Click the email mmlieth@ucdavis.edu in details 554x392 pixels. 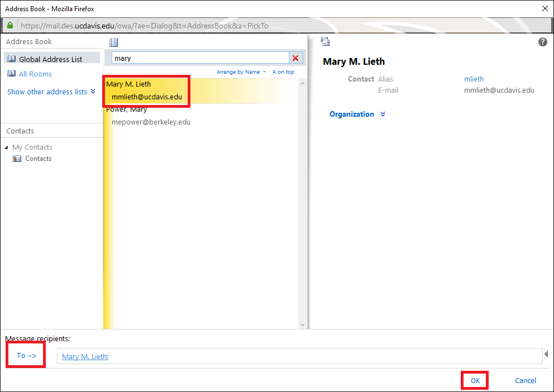(499, 90)
